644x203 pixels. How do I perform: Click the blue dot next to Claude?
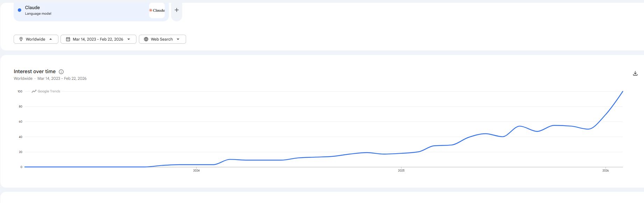(x=20, y=10)
